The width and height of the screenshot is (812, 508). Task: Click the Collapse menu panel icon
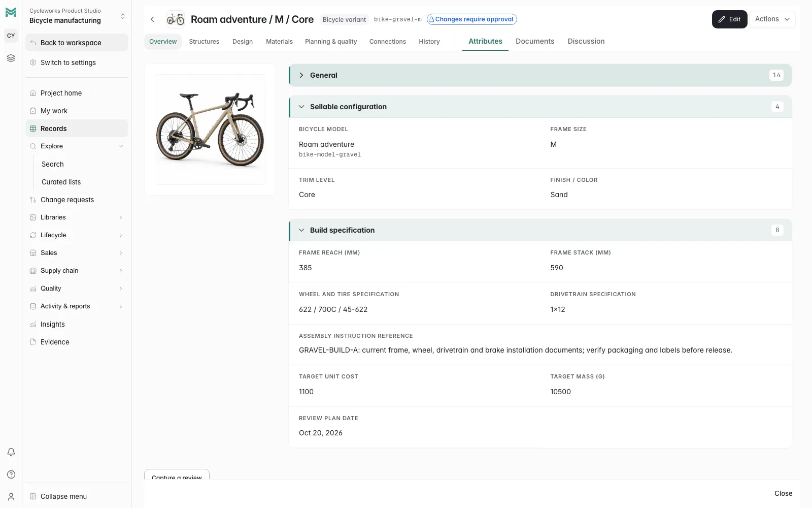pyautogui.click(x=33, y=496)
